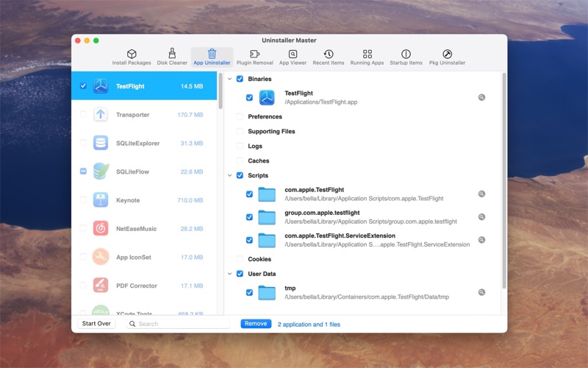Check the Transporter app checkbox
The width and height of the screenshot is (588, 368).
(83, 115)
